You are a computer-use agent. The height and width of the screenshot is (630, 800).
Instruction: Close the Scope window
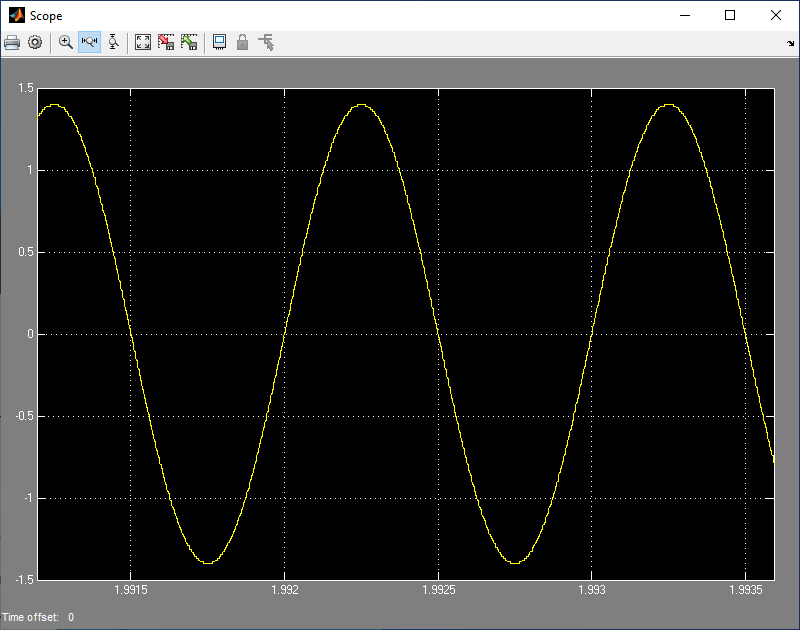click(776, 15)
